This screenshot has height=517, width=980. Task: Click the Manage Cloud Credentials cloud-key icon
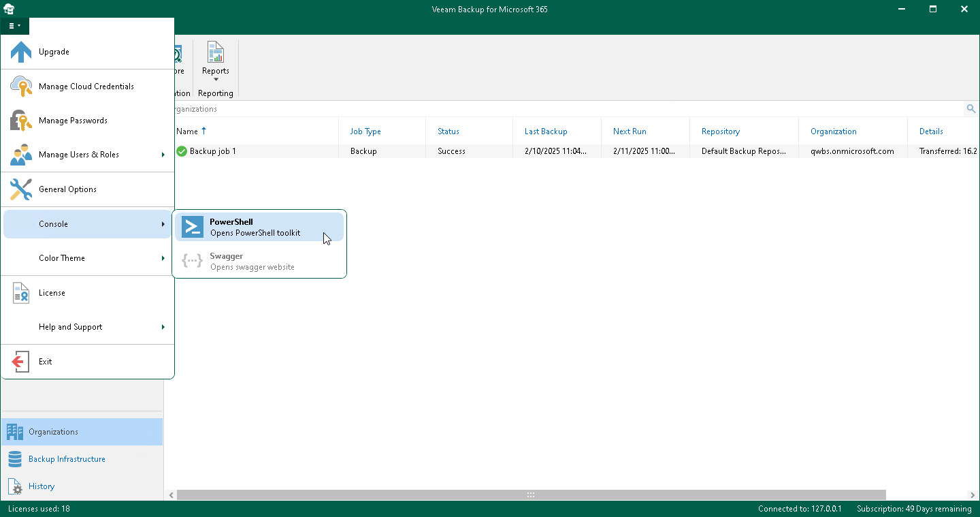[x=21, y=87]
